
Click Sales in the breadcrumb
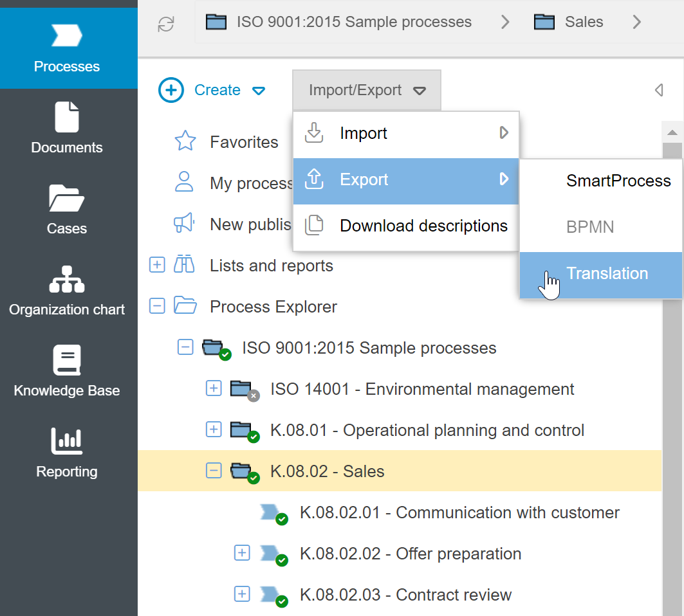point(584,22)
